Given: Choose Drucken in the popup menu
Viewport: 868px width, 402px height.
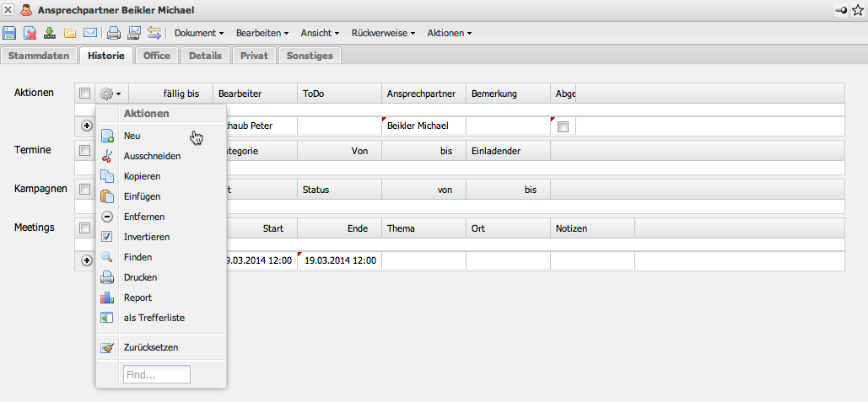Looking at the screenshot, I should 161,277.
